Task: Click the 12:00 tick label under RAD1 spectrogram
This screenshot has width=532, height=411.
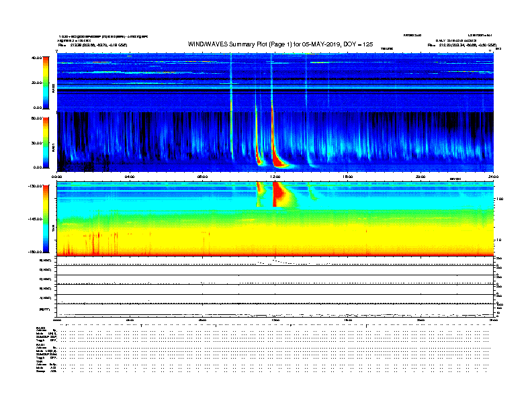Action: (275, 177)
